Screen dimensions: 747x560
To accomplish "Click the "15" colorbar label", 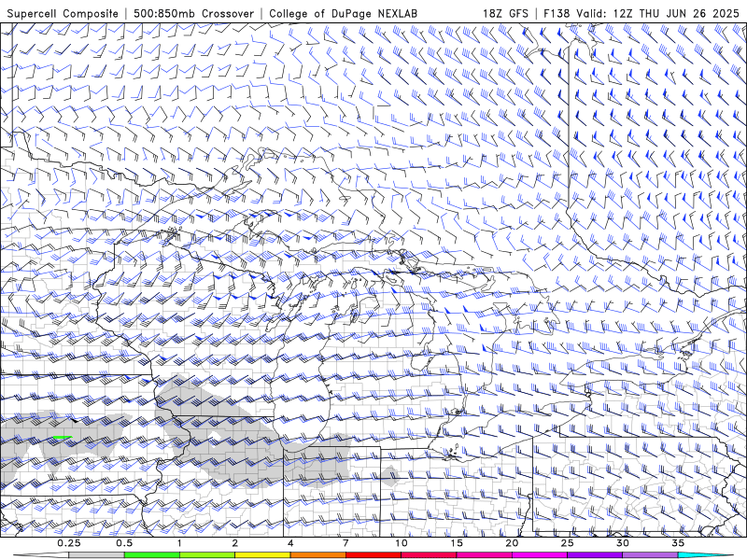I will (x=457, y=543).
